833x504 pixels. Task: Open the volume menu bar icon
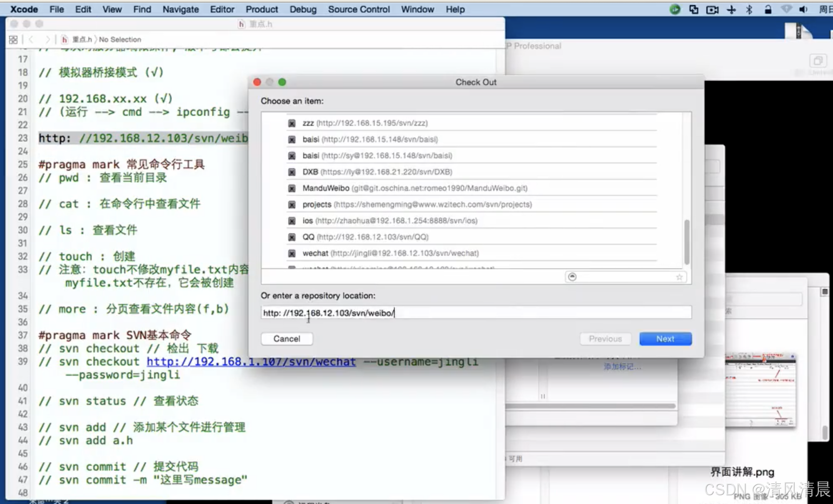click(803, 9)
